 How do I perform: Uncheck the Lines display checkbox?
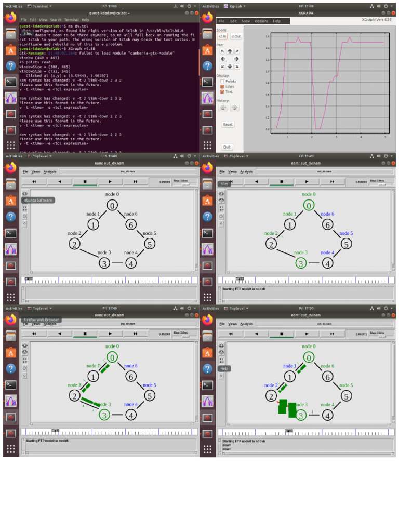click(x=222, y=87)
